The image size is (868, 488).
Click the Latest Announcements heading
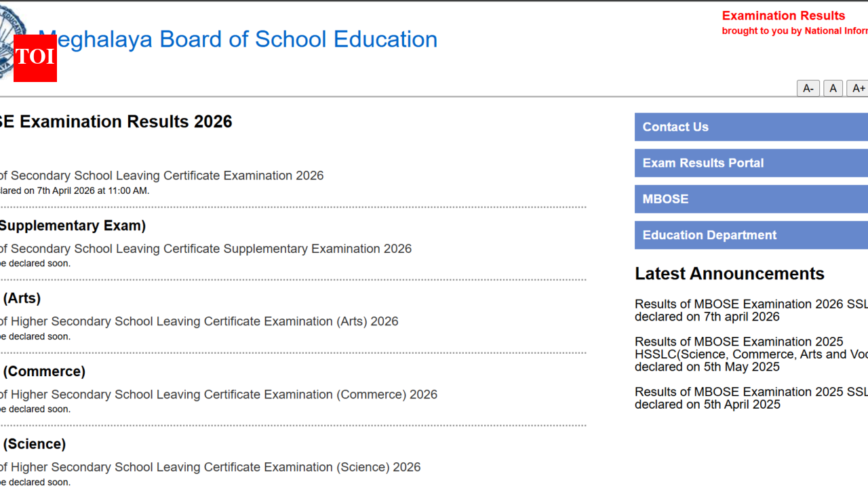pos(730,274)
